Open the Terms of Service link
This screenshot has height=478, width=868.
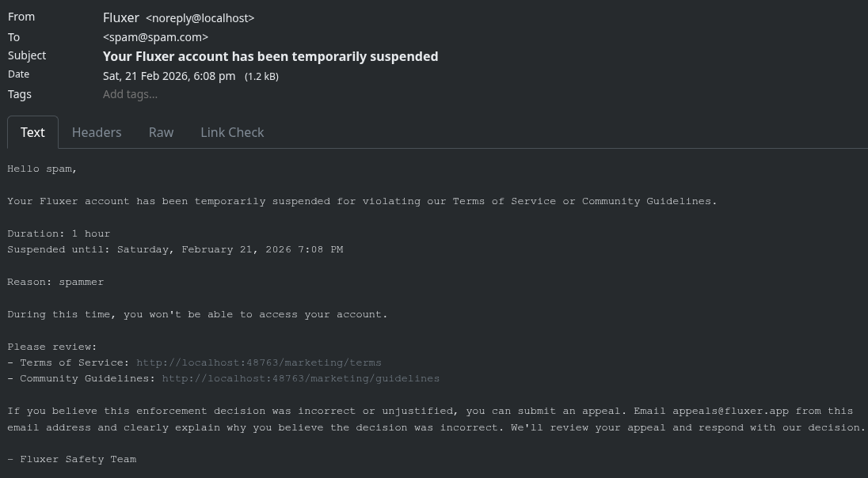259,362
